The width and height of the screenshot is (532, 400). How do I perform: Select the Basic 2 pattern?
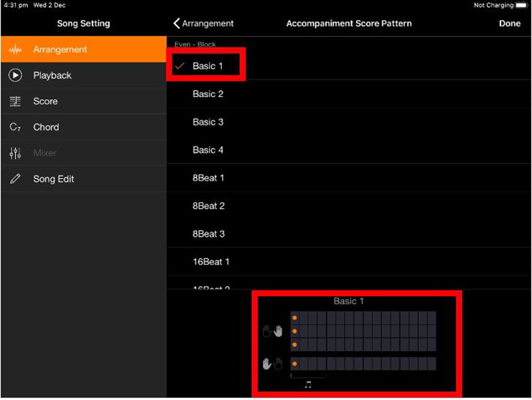click(207, 94)
